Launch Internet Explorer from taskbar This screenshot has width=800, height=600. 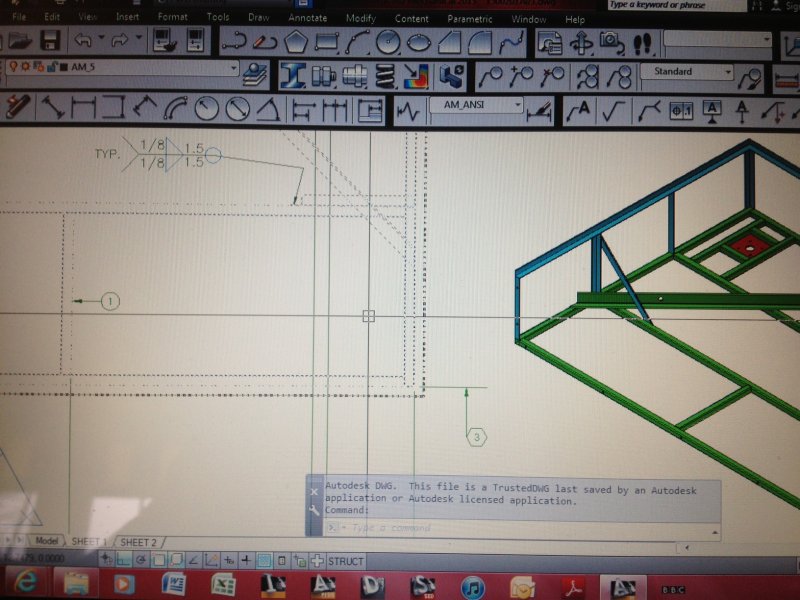click(26, 583)
